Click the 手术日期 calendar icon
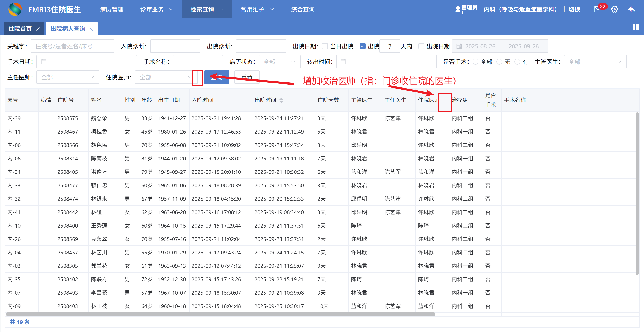Viewport: 644px width, 332px height. point(44,62)
